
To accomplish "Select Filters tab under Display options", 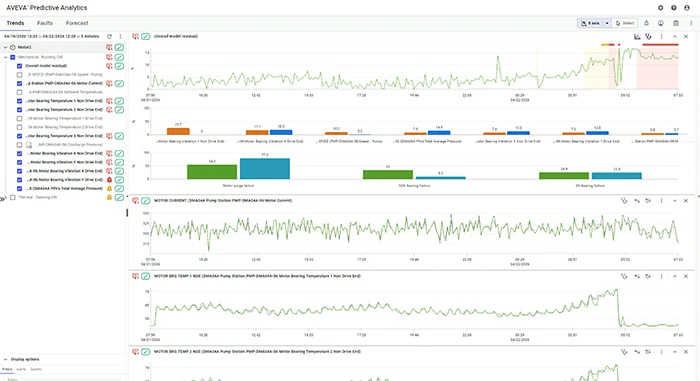I will pyautogui.click(x=7, y=369).
